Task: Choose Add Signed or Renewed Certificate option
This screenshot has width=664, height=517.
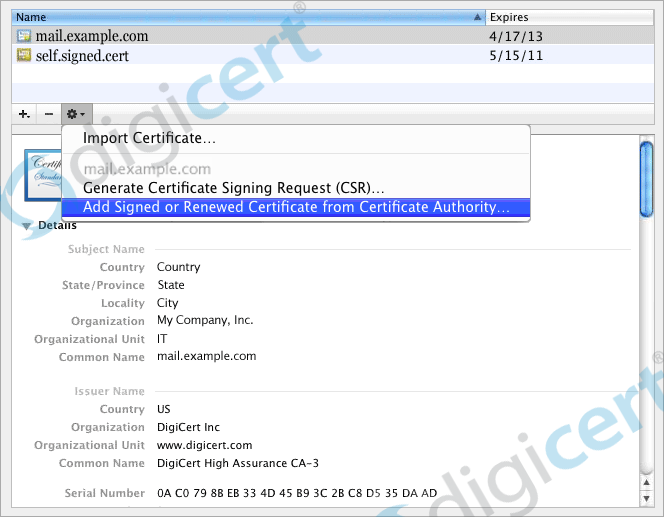Action: (296, 207)
